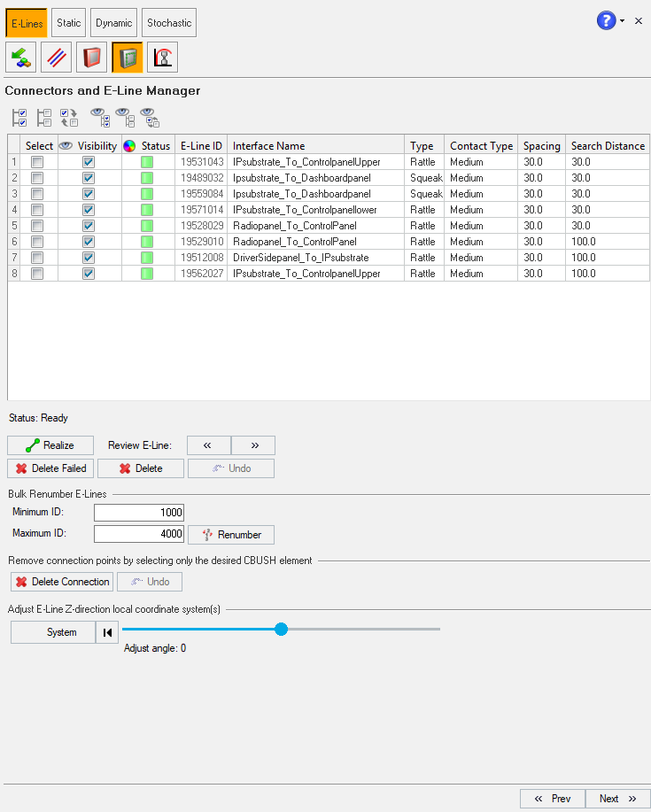Go to next E-Line with » review button
651x812 pixels.
(x=253, y=445)
